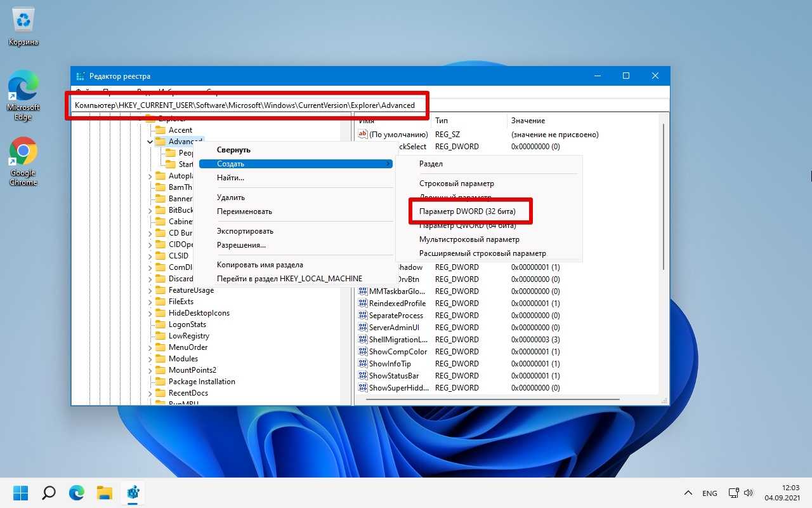
Task: Select the Microsoft Edge desktop shortcut
Action: tap(23, 95)
